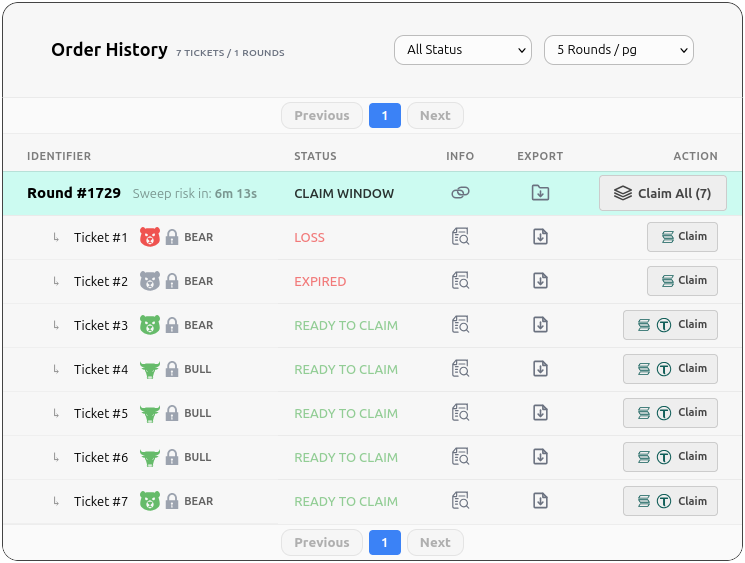Viewport: 745px width, 563px height.
Task: Click the gray bear icon on Ticket #2
Action: click(x=150, y=281)
